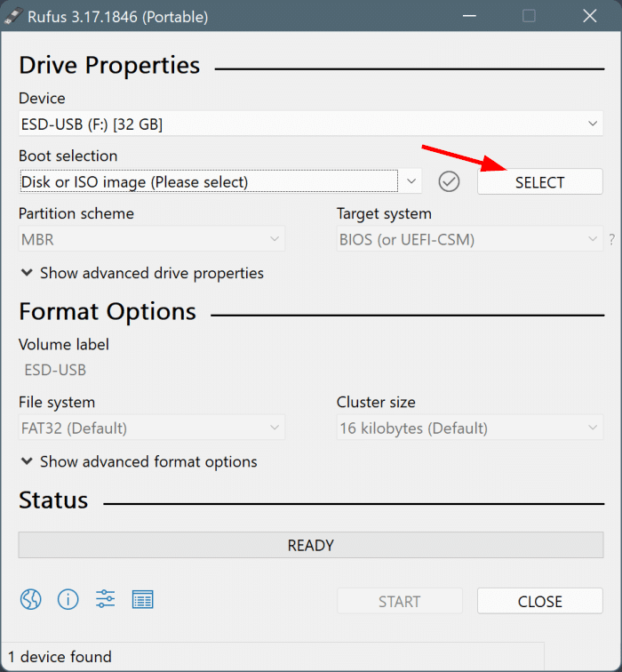Click the Device label
Viewport: 622px width, 672px height.
[x=42, y=99]
